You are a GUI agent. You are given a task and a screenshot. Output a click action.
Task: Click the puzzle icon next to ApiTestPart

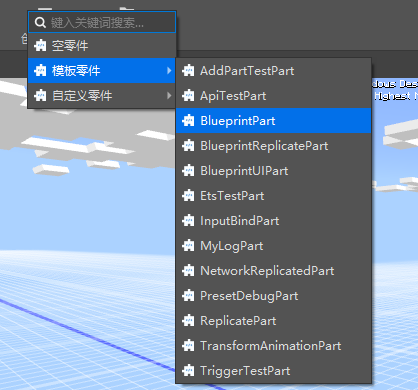(188, 96)
